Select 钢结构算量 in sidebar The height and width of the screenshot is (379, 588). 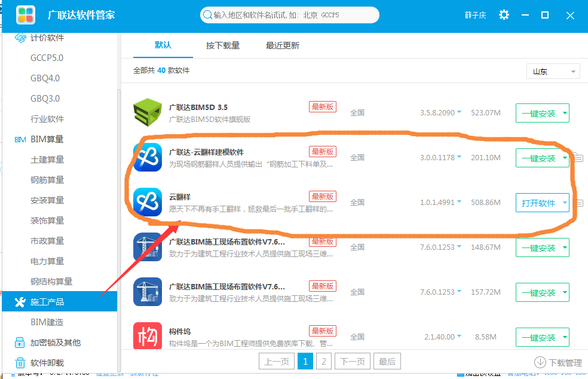coord(51,281)
